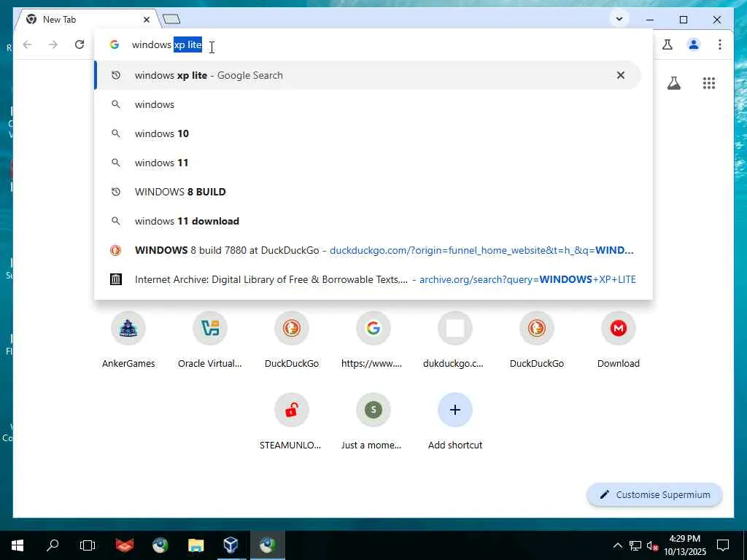
Task: Reload the current page
Action: [x=80, y=44]
